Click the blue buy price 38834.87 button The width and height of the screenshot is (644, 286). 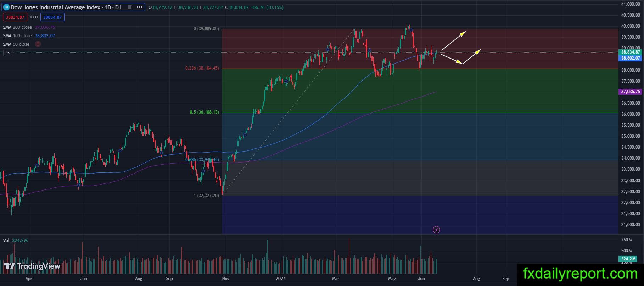tap(52, 17)
